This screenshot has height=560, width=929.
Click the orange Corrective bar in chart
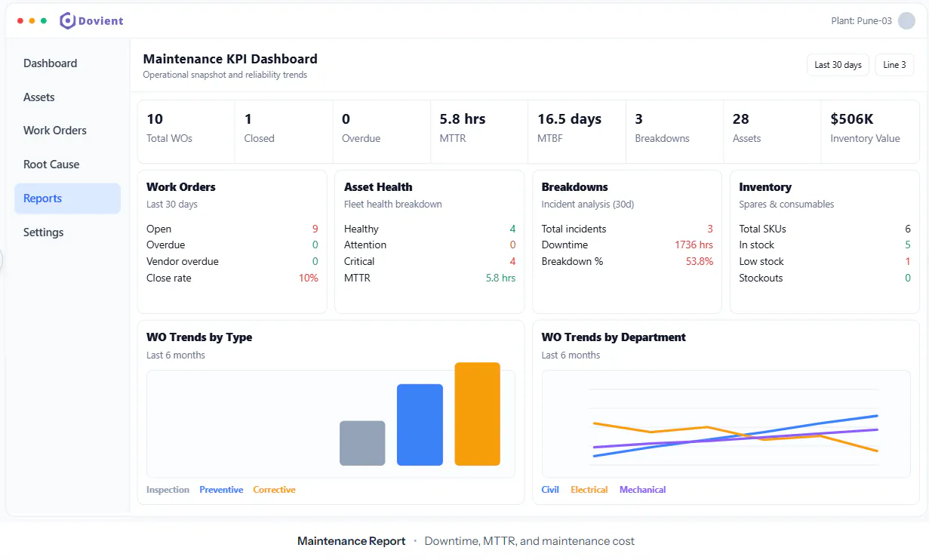tap(477, 414)
